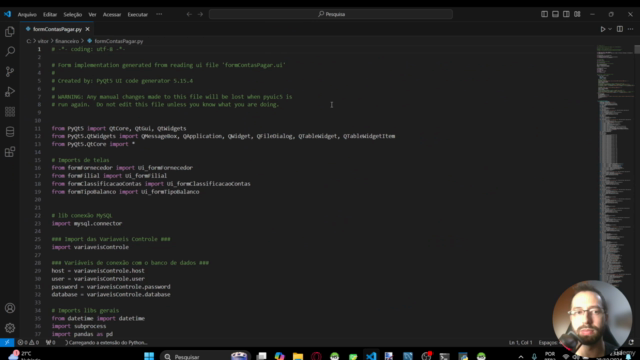Go back with the left navigation arrow
Viewport: 640px width, 360px height.
point(189,14)
